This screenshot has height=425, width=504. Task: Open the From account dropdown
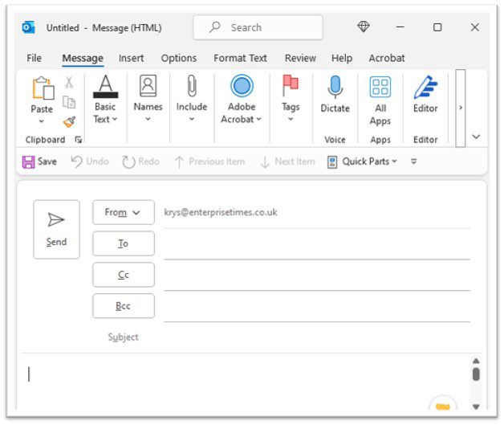click(124, 212)
